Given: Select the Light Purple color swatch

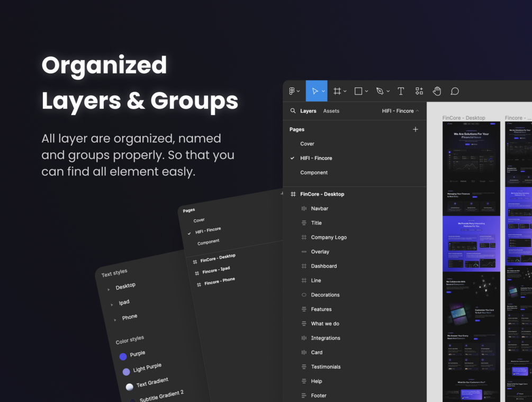Looking at the screenshot, I should coord(126,372).
